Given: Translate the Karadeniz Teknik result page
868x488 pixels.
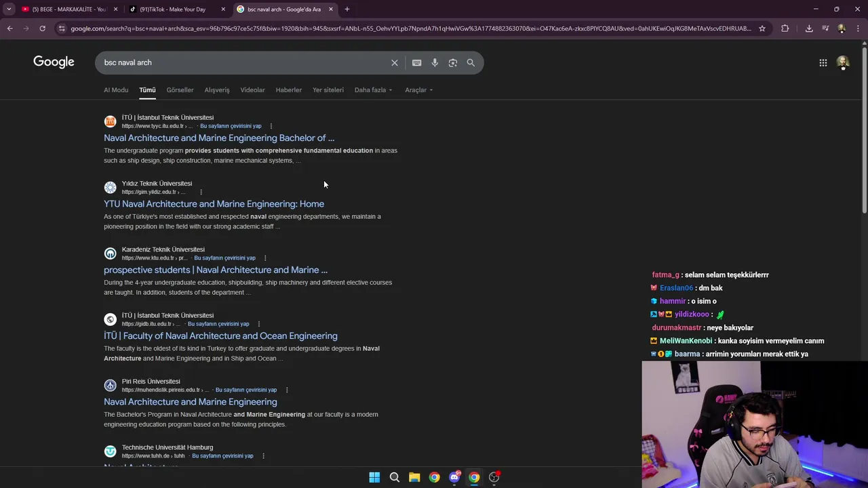Looking at the screenshot, I should (224, 258).
